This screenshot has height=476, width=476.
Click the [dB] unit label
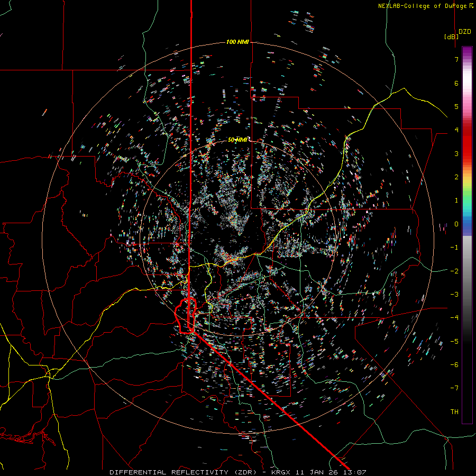451,36
